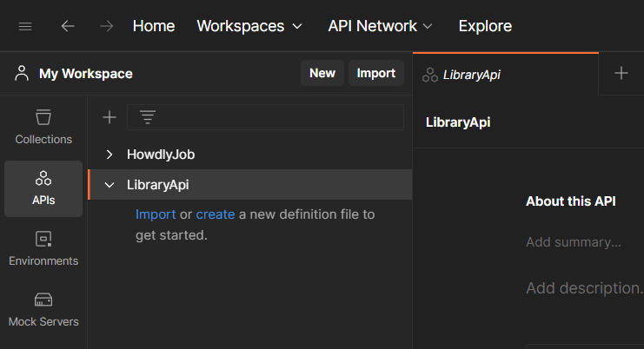Open the Workspaces dropdown

pos(249,26)
